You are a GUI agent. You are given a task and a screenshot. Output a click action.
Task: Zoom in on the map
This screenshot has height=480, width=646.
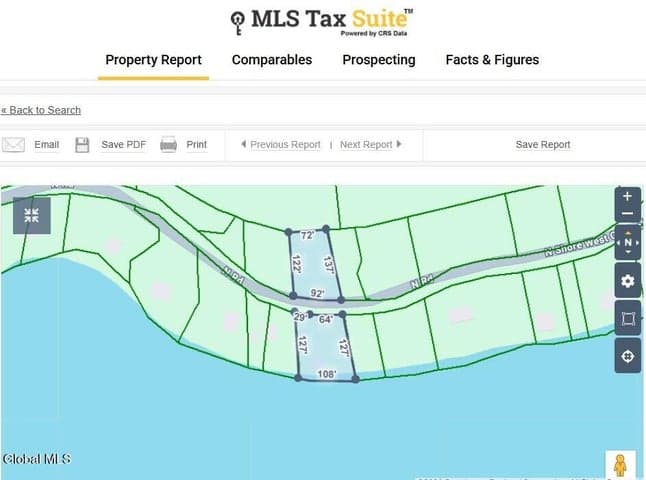coord(627,196)
